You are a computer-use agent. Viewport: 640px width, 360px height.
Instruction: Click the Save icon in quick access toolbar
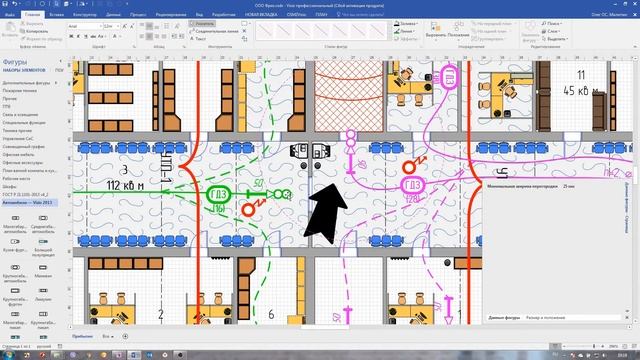pyautogui.click(x=5, y=4)
